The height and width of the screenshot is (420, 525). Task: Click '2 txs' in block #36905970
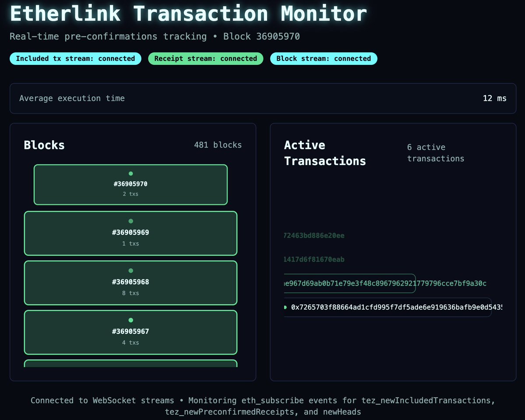tap(130, 194)
